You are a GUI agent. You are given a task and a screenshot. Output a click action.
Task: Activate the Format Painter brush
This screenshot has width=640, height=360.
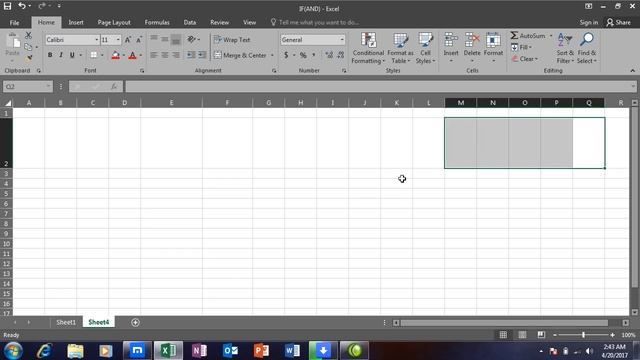[28, 58]
